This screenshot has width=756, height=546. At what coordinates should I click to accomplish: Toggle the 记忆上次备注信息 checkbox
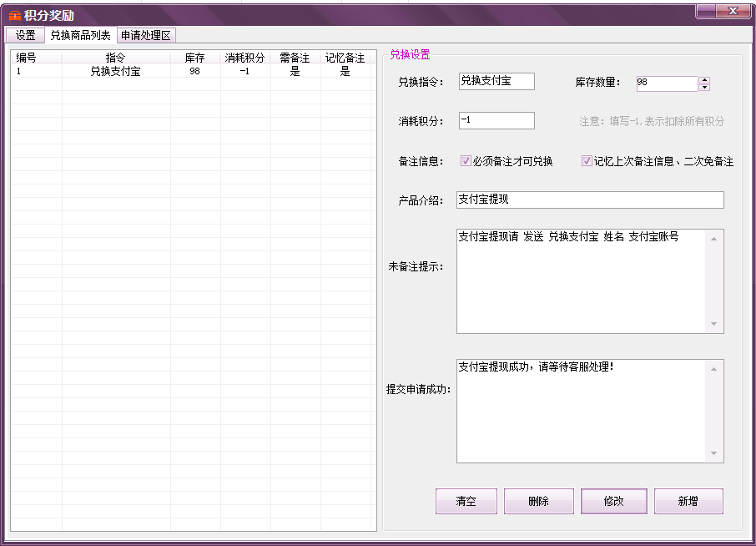pyautogui.click(x=587, y=161)
